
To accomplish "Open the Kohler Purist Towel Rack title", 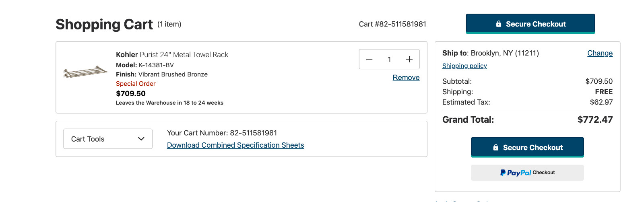I will 172,55.
